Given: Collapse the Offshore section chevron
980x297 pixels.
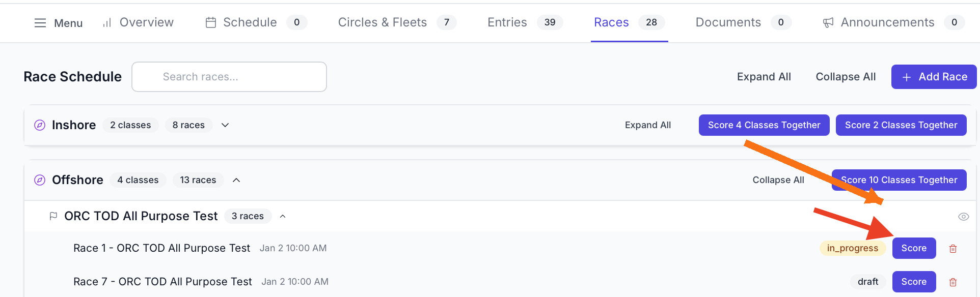Looking at the screenshot, I should click(236, 180).
